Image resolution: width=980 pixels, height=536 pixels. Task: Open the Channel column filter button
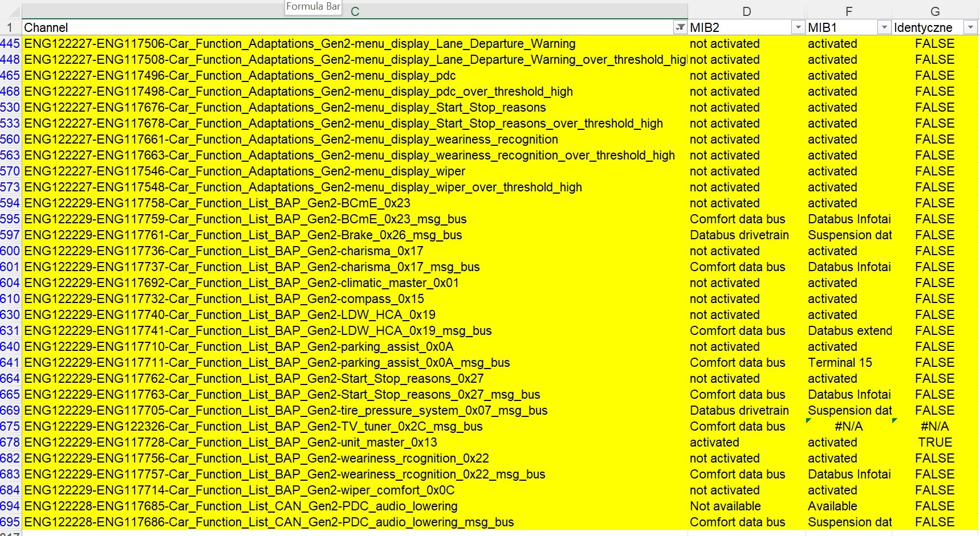tap(680, 27)
